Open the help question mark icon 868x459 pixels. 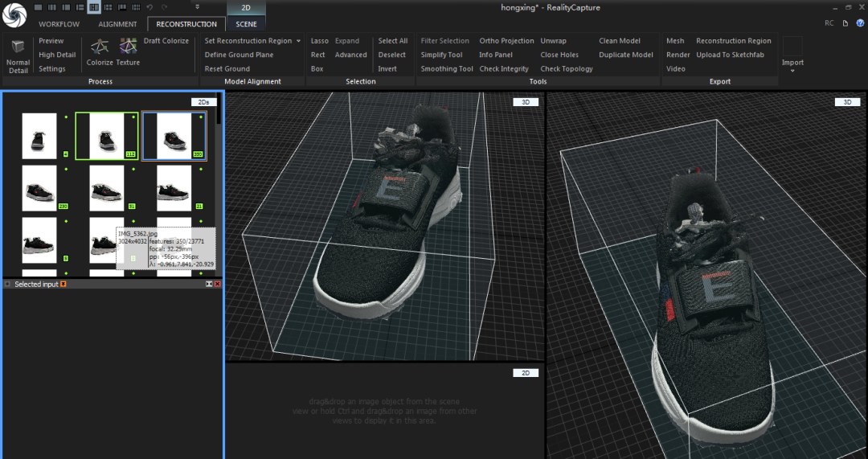click(x=860, y=23)
